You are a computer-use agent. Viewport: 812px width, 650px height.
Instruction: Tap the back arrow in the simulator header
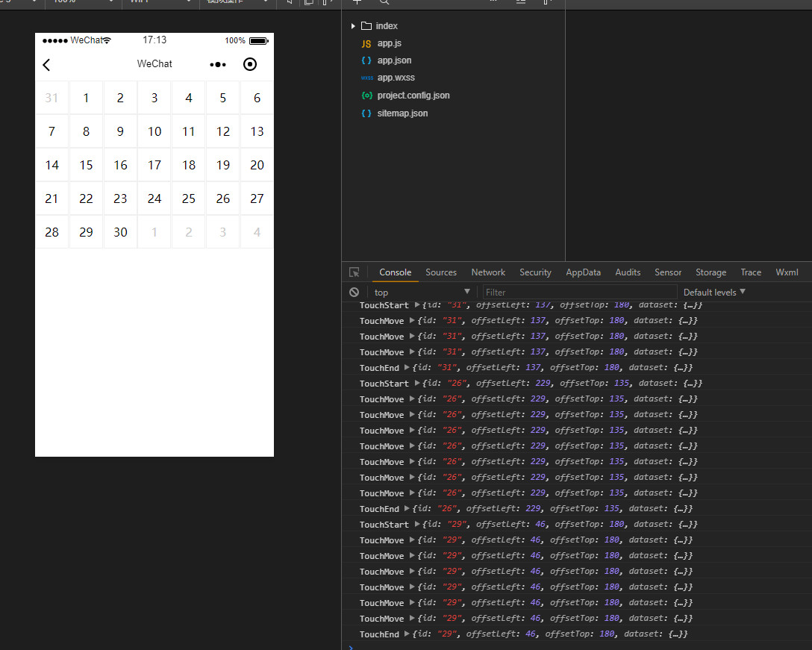[46, 65]
